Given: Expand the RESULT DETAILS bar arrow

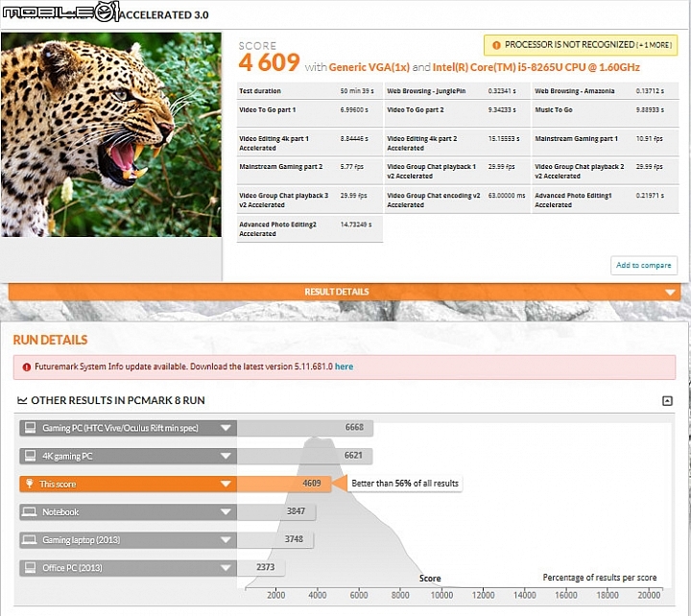Looking at the screenshot, I should pyautogui.click(x=670, y=292).
